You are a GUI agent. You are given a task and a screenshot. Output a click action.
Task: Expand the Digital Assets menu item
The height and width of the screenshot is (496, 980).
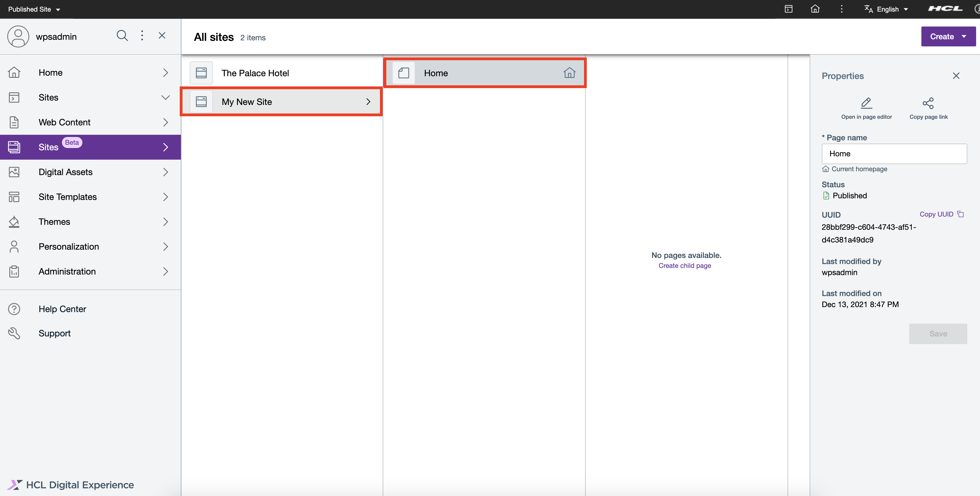(165, 172)
